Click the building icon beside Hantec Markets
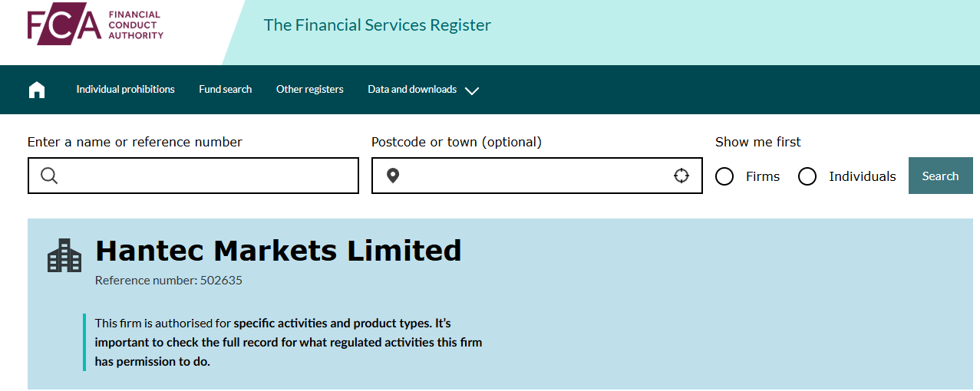This screenshot has width=980, height=391. [64, 255]
